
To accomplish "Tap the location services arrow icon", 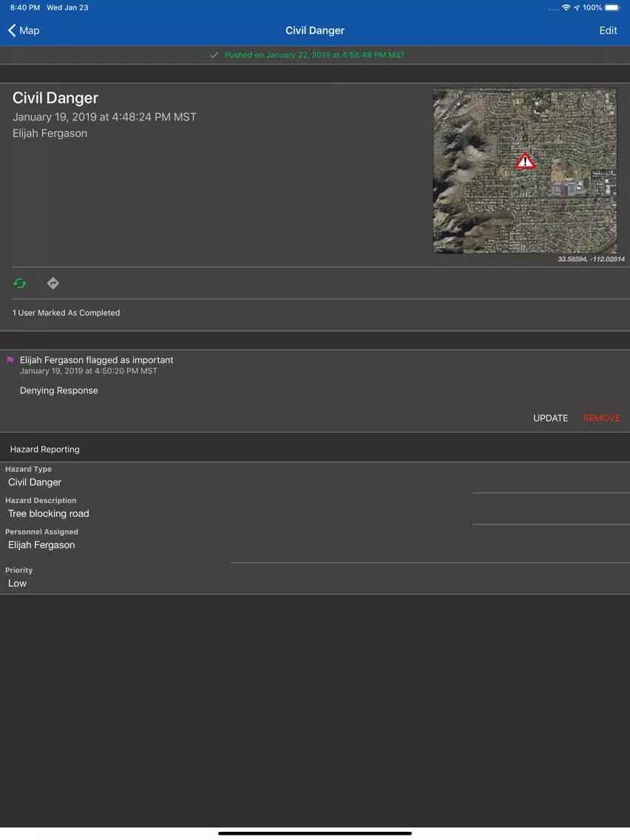I will click(x=577, y=7).
